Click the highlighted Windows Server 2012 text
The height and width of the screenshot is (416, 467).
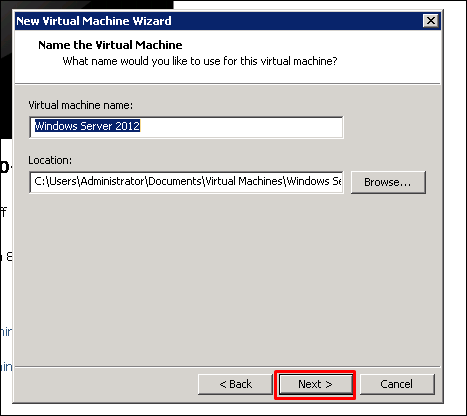[87, 126]
